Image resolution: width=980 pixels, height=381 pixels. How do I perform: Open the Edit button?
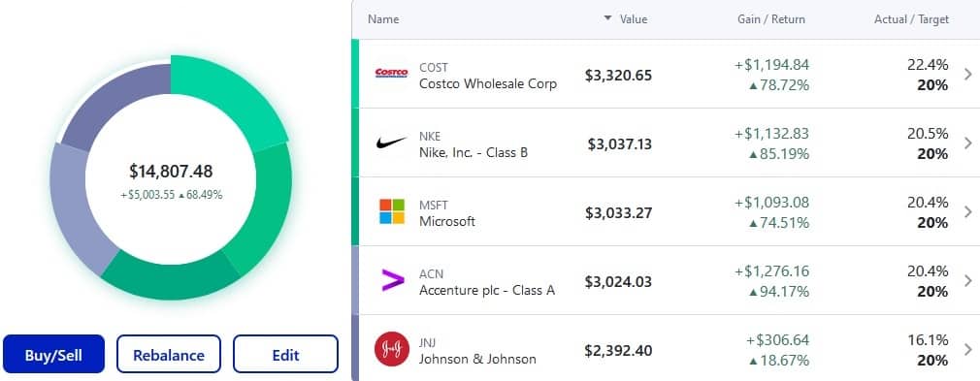click(285, 354)
